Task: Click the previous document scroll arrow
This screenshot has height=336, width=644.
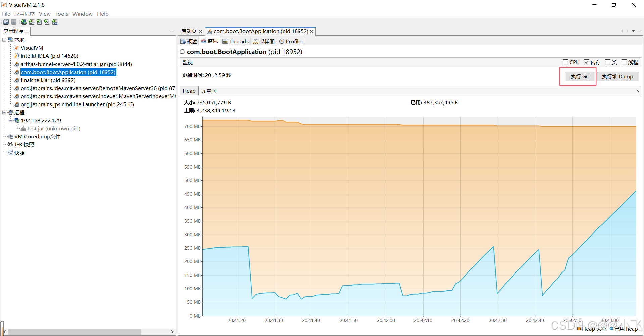Action: 622,31
